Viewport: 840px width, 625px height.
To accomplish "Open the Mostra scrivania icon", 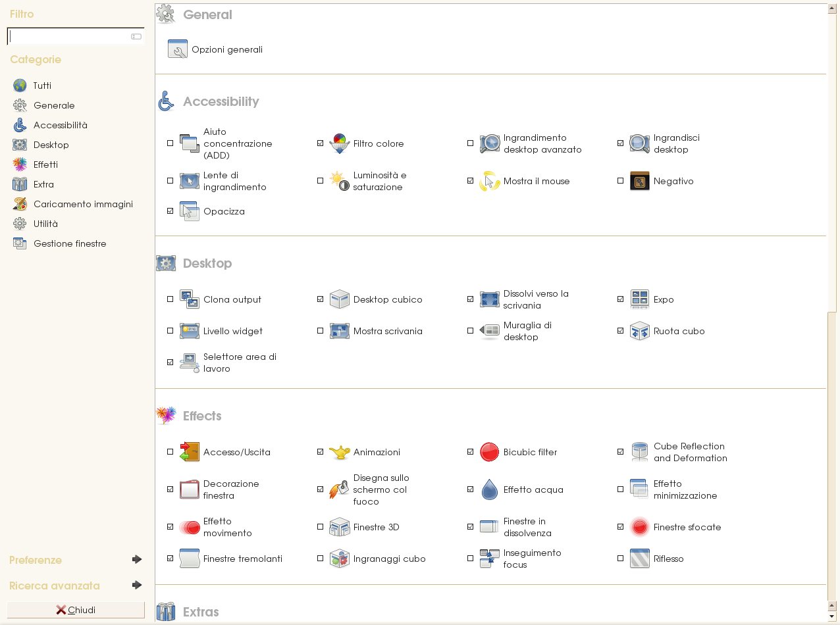I will pyautogui.click(x=340, y=331).
